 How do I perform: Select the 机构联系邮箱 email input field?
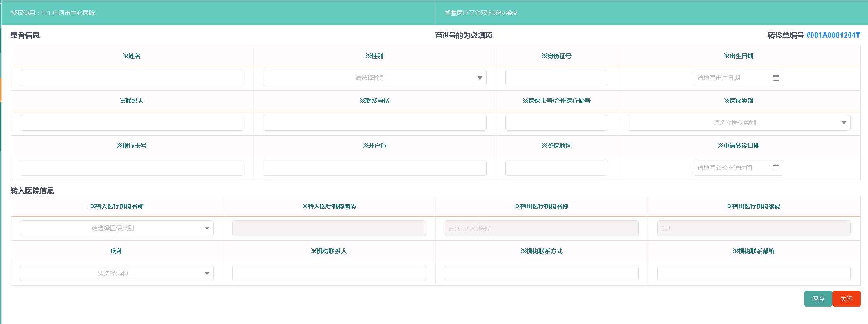click(x=753, y=273)
